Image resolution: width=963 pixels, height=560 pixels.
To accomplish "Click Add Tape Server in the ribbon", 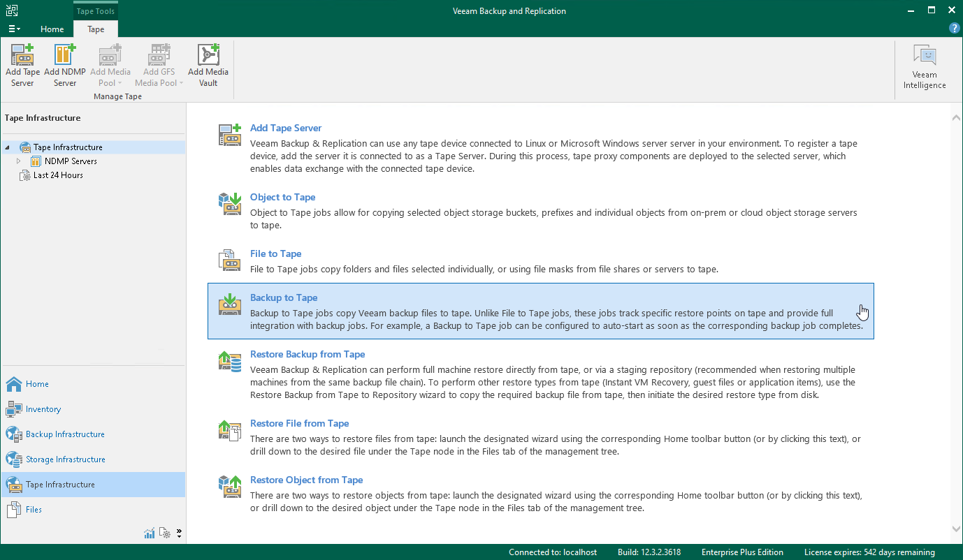I will coord(22,66).
